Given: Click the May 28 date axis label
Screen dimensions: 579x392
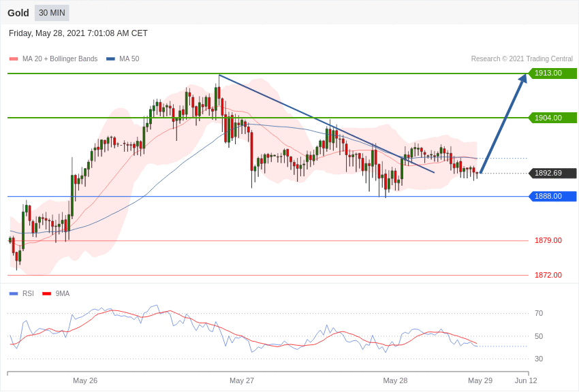Looking at the screenshot, I should coord(395,380).
